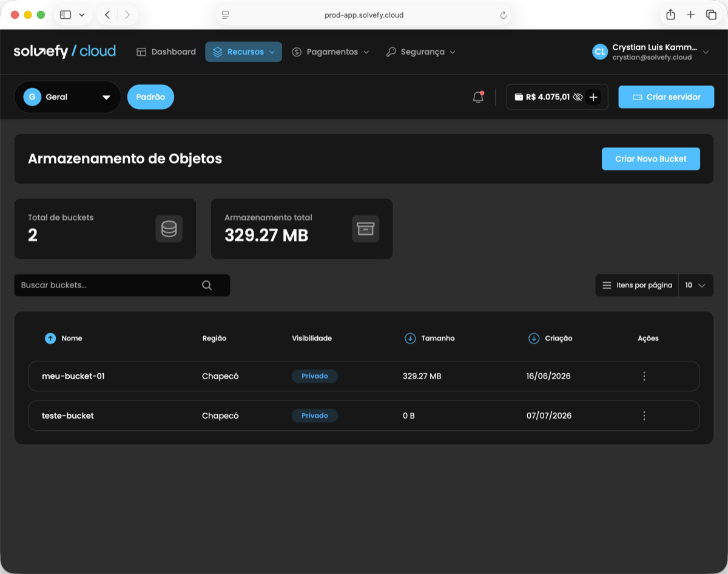Expand the Segurança menu
Screen dimensions: 728x574
[x=420, y=52]
